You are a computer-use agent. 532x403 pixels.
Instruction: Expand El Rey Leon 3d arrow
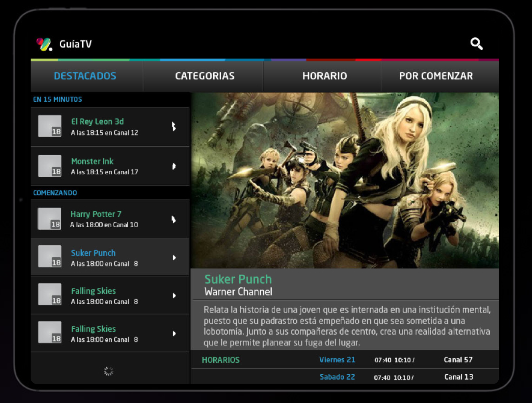click(173, 126)
